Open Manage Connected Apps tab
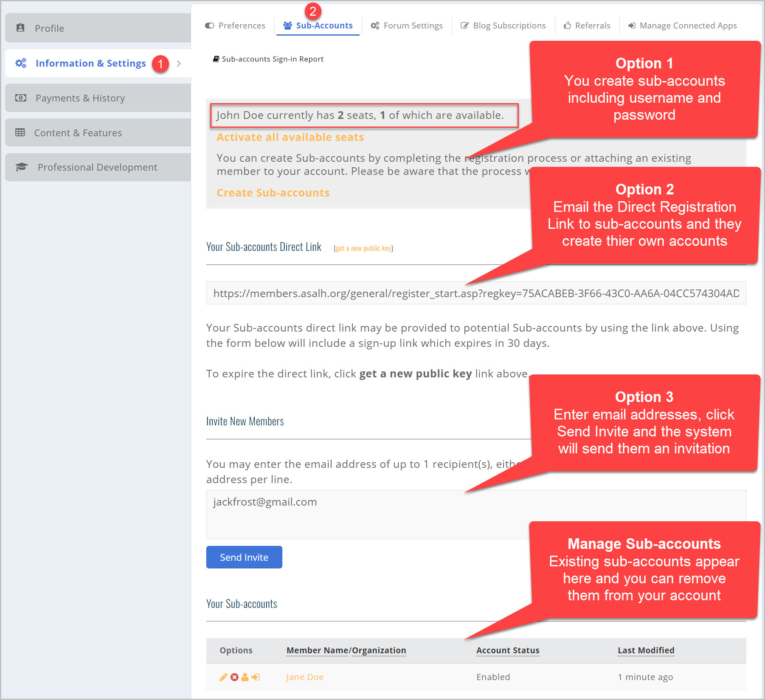This screenshot has width=765, height=700. [683, 25]
